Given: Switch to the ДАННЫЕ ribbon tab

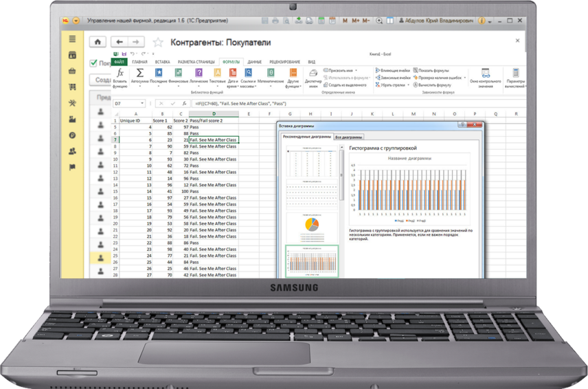Looking at the screenshot, I should [255, 62].
